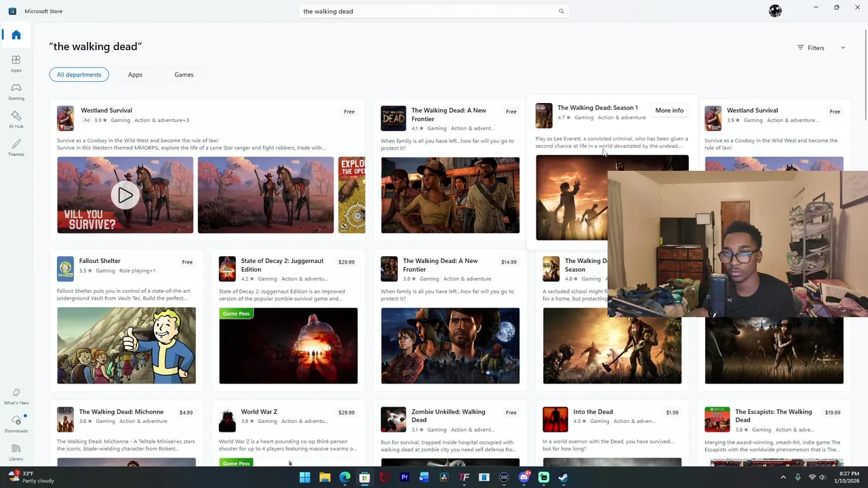868x488 pixels.
Task: Open Downloads in the sidebar
Action: (x=16, y=424)
